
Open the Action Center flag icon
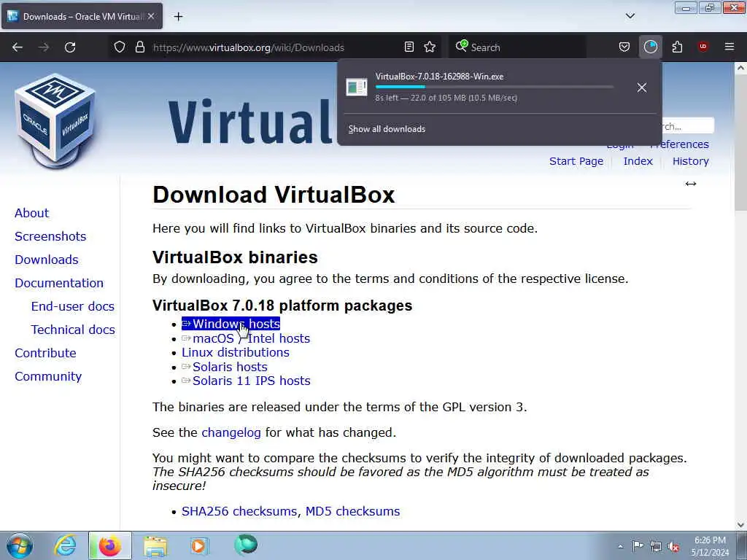tap(638, 545)
